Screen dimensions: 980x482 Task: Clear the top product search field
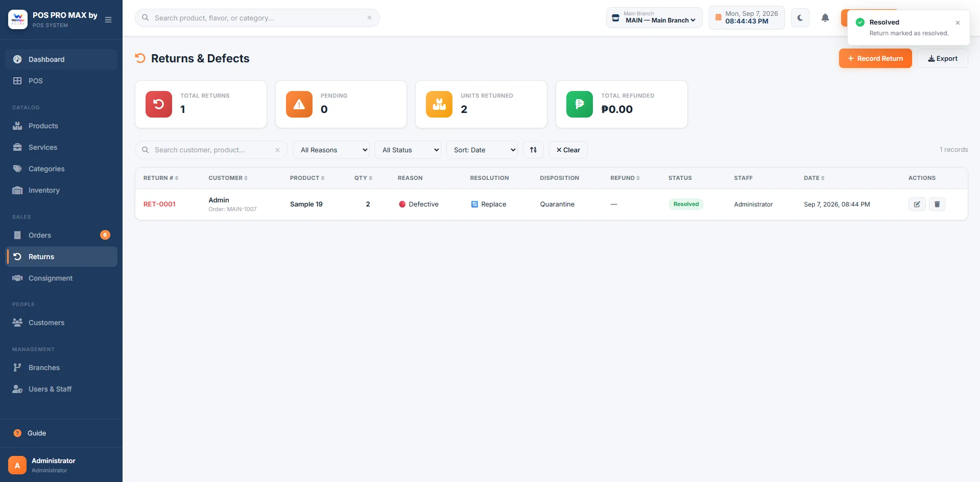(369, 18)
